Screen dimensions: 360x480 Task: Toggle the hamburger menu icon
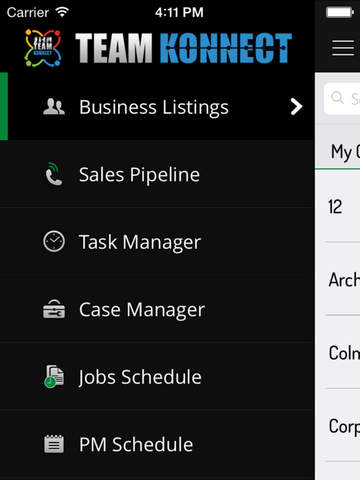pyautogui.click(x=343, y=48)
